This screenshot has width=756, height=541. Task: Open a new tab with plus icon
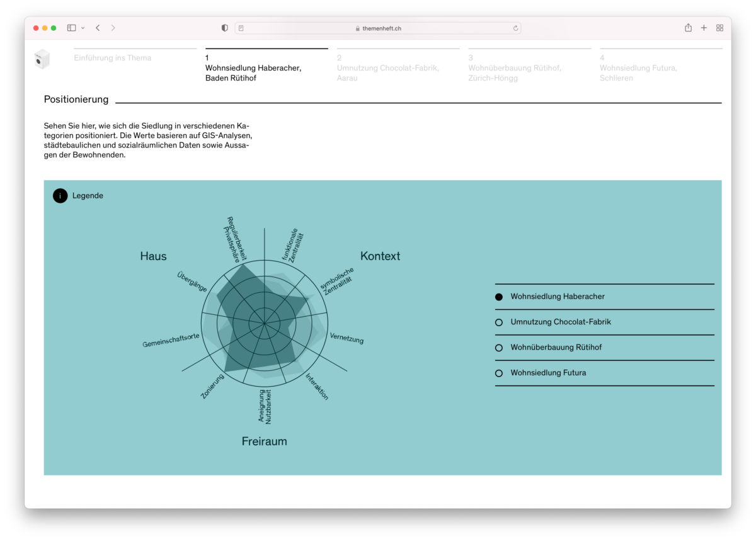pos(704,28)
